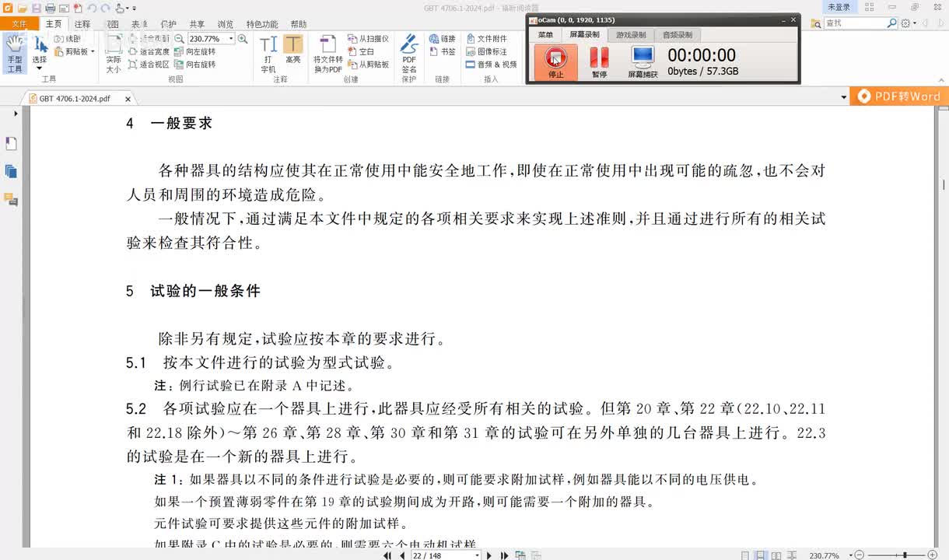Close the GBT 4706.1-2024.pdf tab
Viewport: 949px width, 560px height.
pos(128,99)
